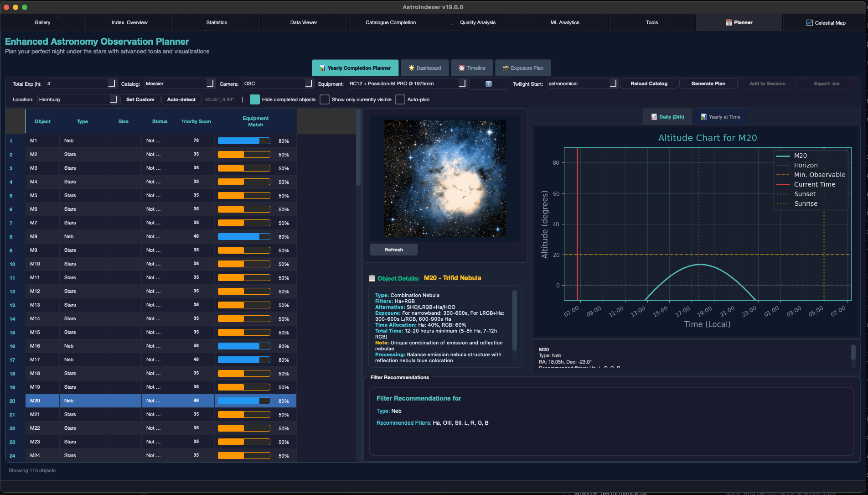Click M1 equipment match progress bar
Image resolution: width=868 pixels, height=495 pixels.
click(x=244, y=141)
